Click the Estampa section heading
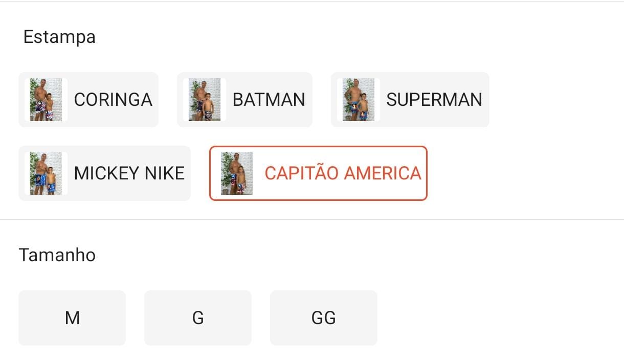Image resolution: width=624 pixels, height=364 pixels. [59, 37]
